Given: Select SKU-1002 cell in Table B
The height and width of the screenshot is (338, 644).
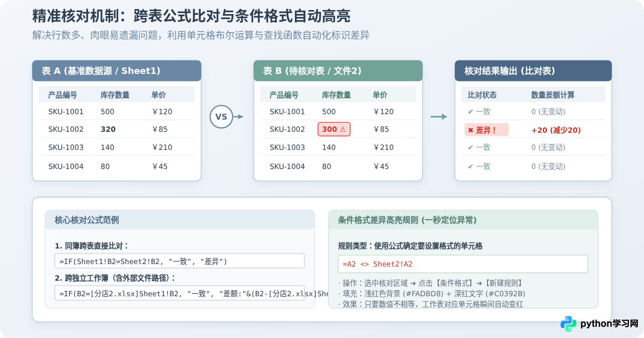Looking at the screenshot, I should 287,129.
